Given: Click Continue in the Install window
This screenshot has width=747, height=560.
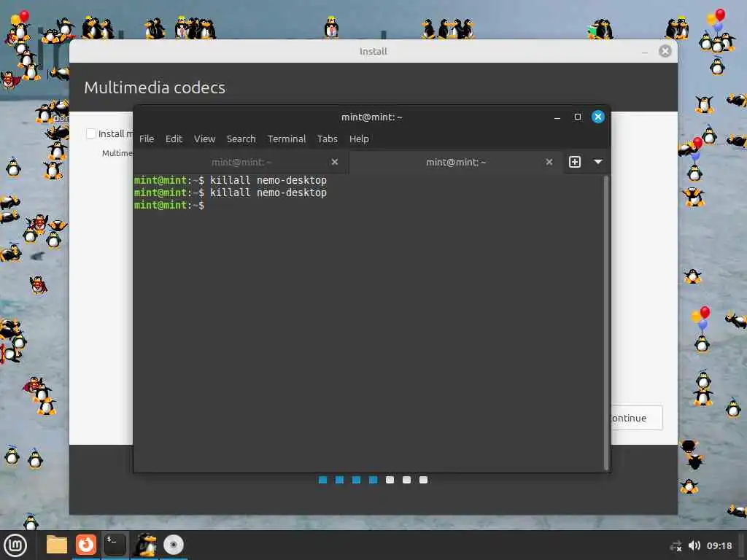Looking at the screenshot, I should pyautogui.click(x=636, y=418).
